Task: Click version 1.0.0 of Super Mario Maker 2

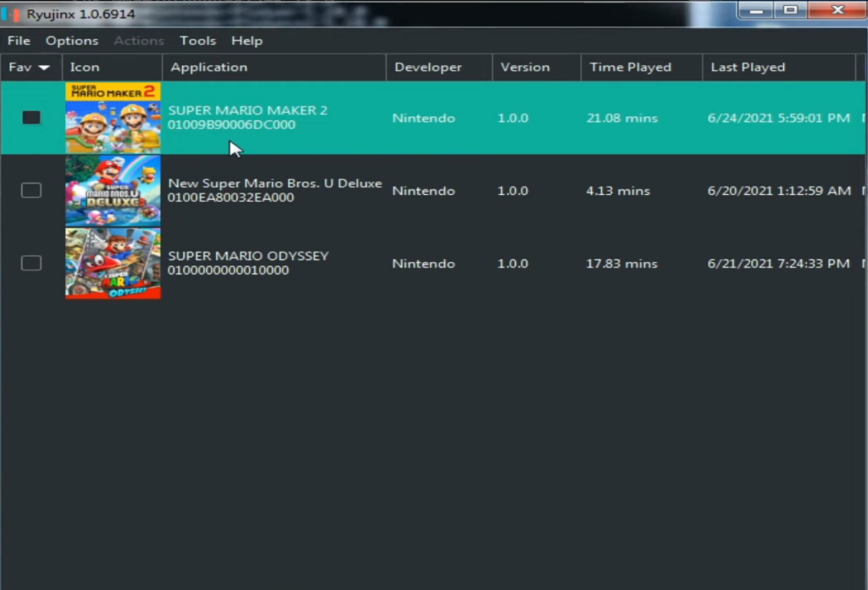Action: coord(513,118)
